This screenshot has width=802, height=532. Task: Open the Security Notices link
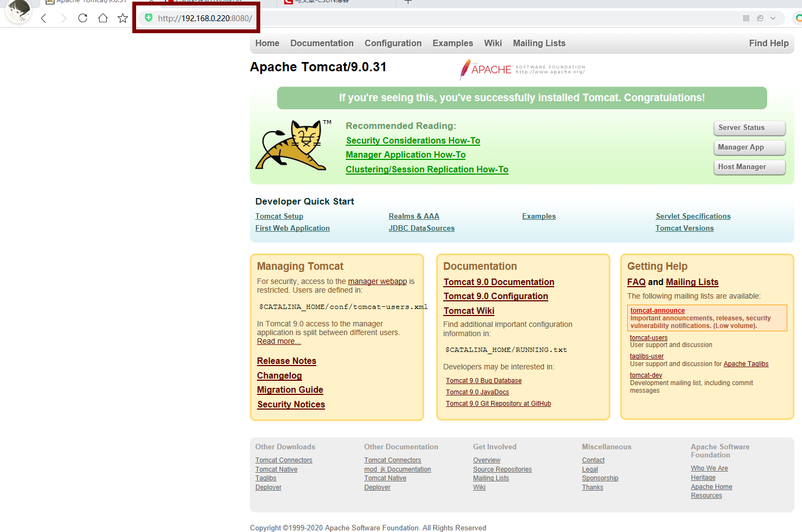click(x=291, y=404)
